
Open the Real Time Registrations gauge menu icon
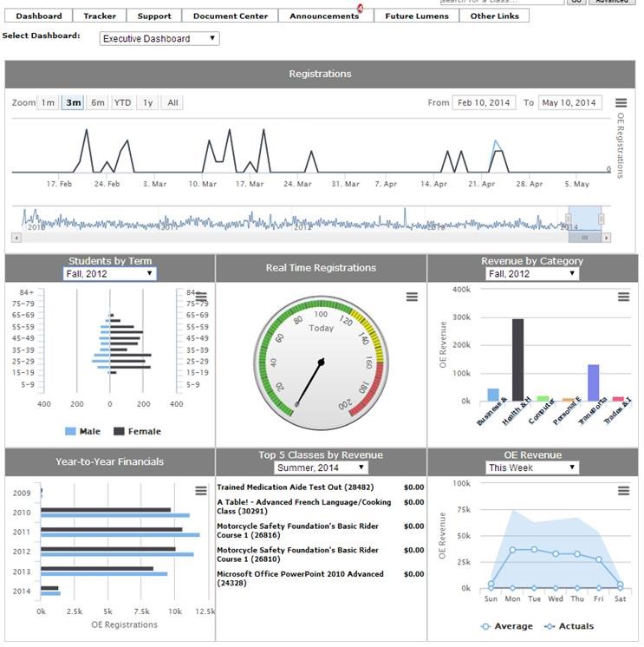pos(413,297)
